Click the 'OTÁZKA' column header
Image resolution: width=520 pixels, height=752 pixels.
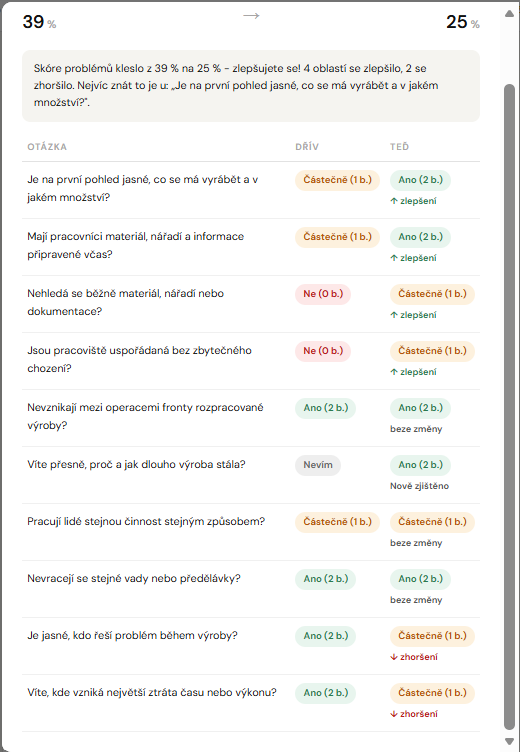[x=47, y=147]
